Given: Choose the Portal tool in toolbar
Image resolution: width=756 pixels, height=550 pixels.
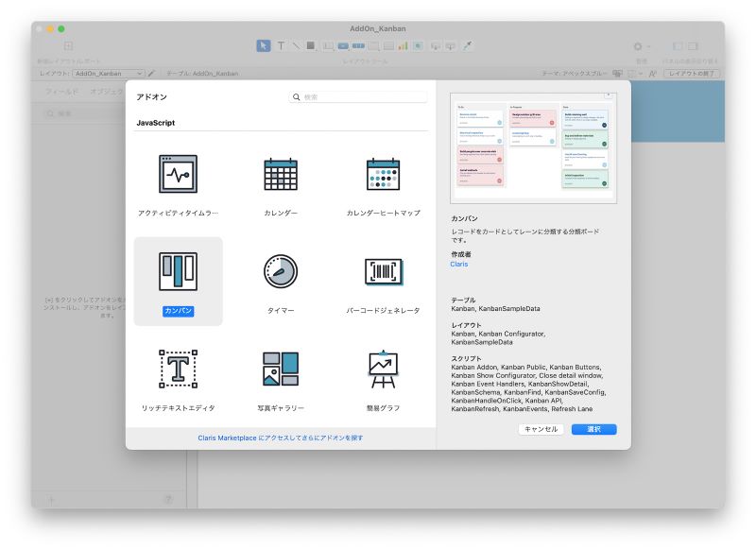Looking at the screenshot, I should pyautogui.click(x=388, y=45).
